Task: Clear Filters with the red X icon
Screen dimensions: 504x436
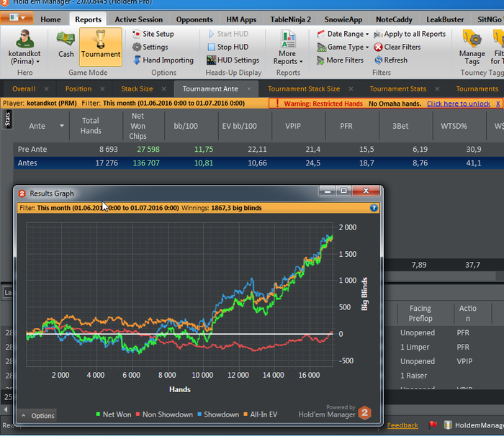Action: point(397,47)
